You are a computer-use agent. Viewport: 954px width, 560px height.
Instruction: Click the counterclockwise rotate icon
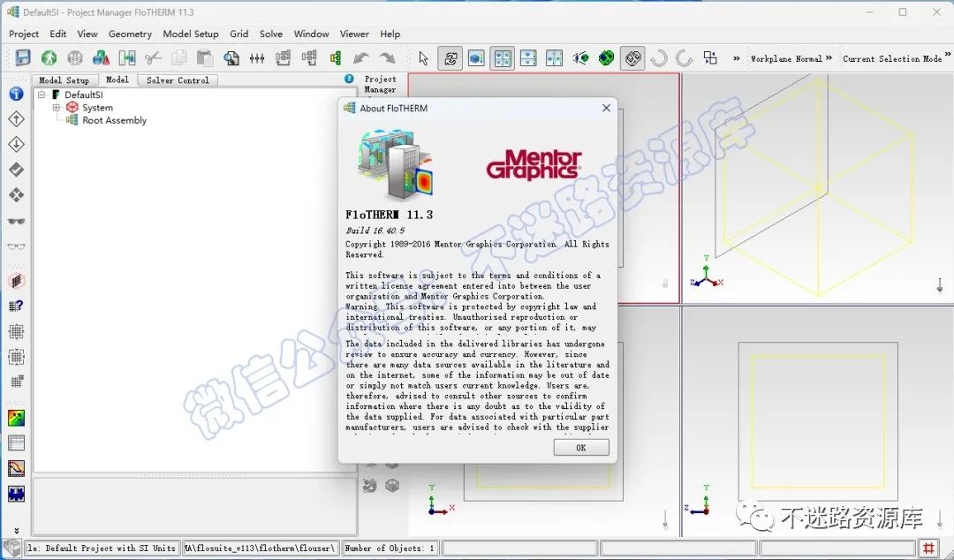click(x=658, y=58)
